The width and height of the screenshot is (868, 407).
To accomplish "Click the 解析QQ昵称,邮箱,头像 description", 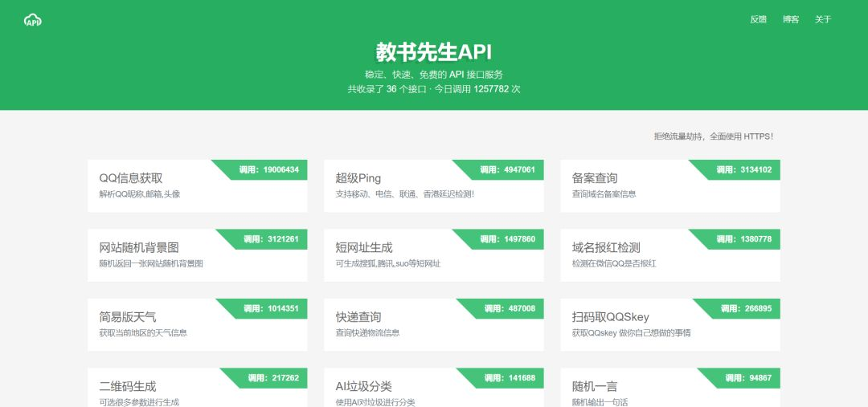I will click(x=140, y=194).
